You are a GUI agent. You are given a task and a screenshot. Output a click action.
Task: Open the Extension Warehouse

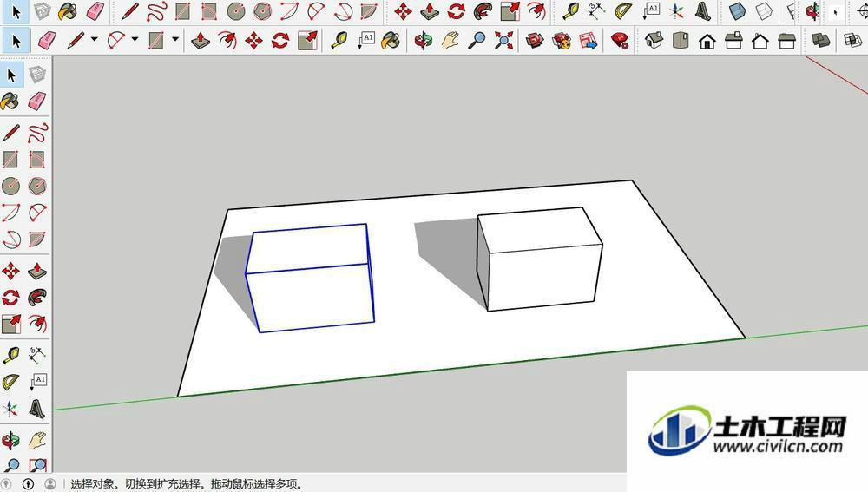pyautogui.click(x=562, y=41)
